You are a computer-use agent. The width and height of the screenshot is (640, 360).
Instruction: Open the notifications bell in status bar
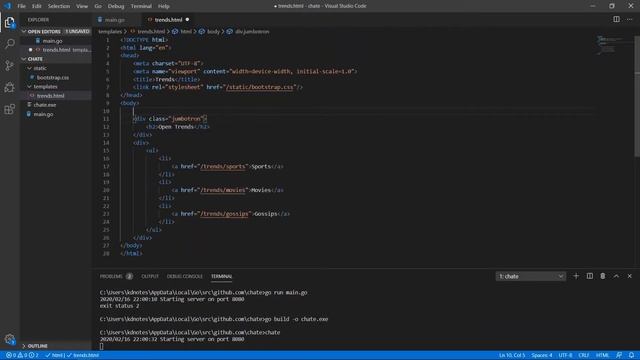pyautogui.click(x=631, y=355)
